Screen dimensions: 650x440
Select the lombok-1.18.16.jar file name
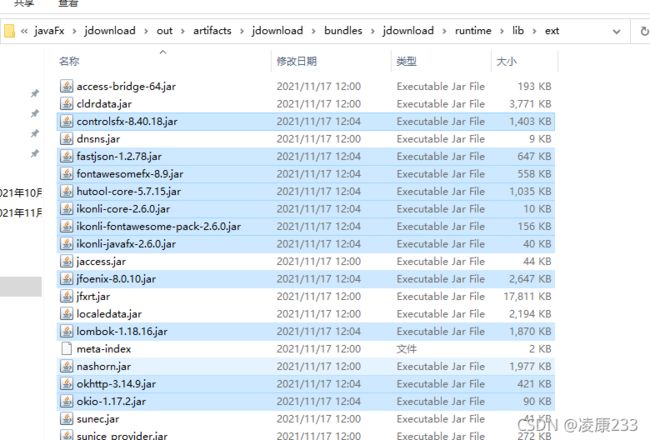122,331
